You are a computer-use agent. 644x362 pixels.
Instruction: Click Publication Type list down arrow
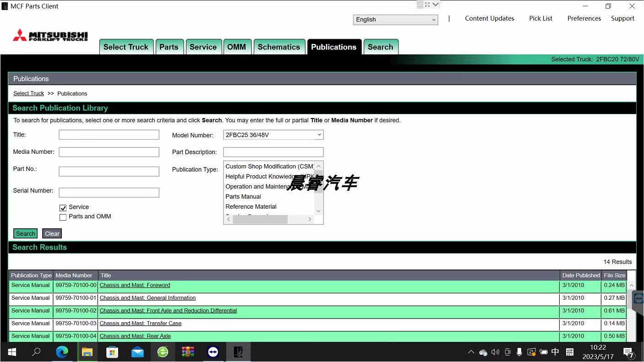[x=319, y=211]
